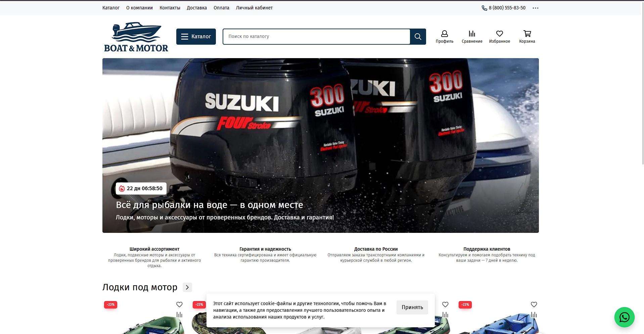Image resolution: width=644 pixels, height=334 pixels.
Task: Open the Сравнение comparison icon
Action: tap(472, 36)
